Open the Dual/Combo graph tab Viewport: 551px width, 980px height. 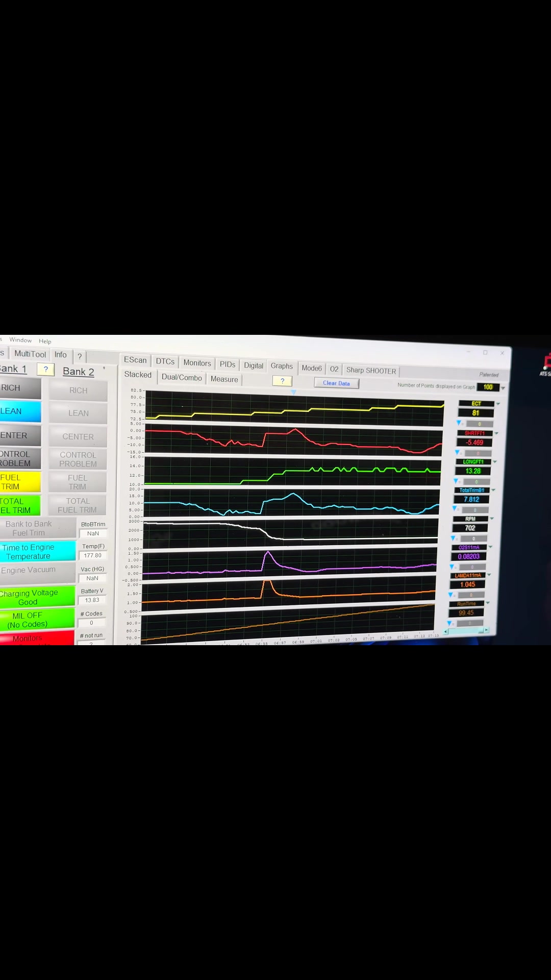coord(182,377)
